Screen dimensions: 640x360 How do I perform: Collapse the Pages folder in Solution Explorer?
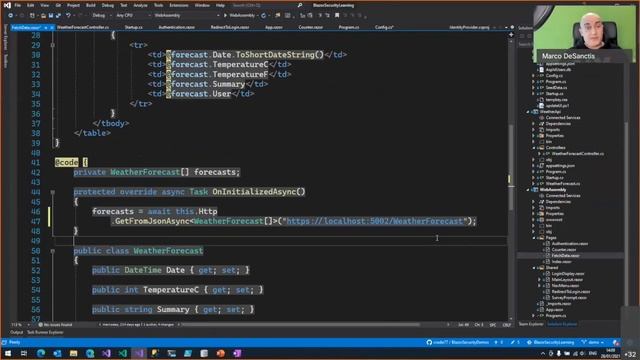pyautogui.click(x=534, y=238)
